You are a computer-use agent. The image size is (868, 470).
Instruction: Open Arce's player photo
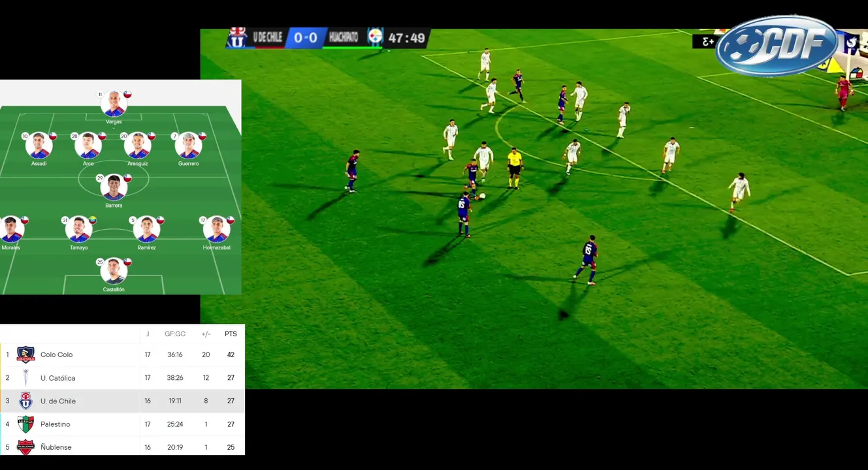pyautogui.click(x=88, y=146)
